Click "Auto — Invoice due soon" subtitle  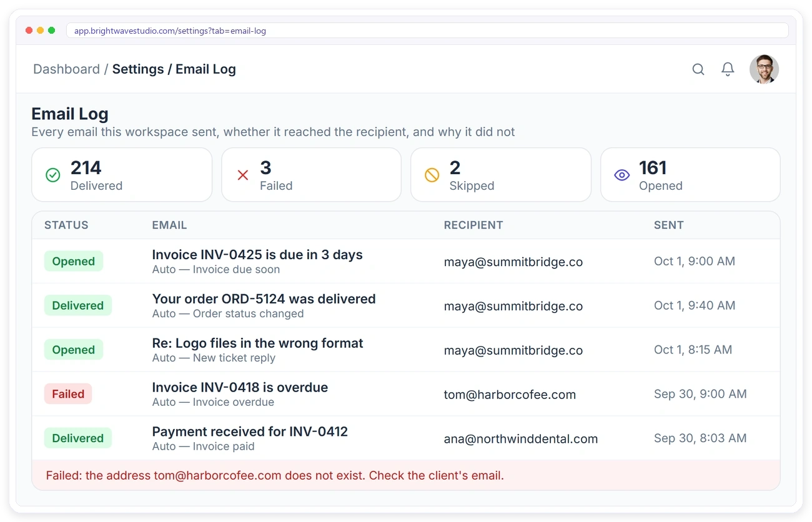(x=216, y=270)
